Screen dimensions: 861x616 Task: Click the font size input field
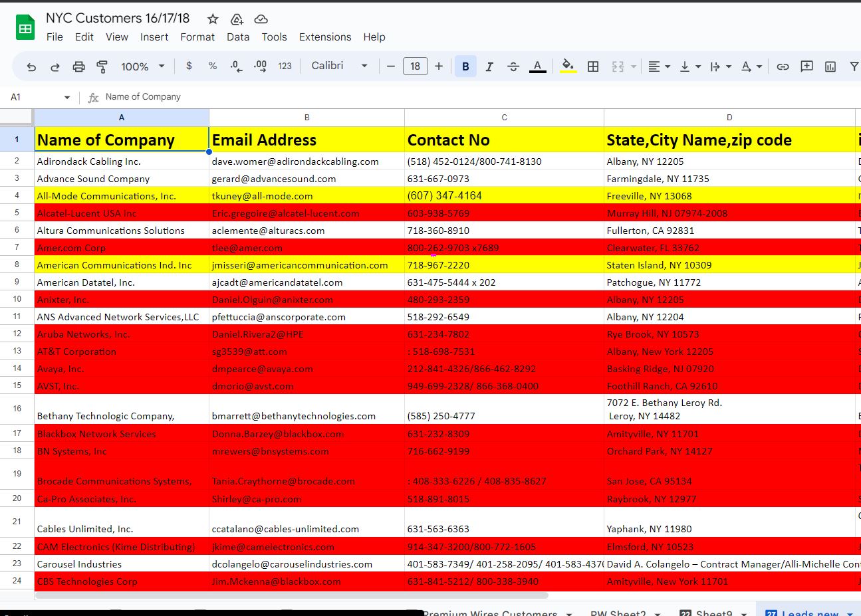pyautogui.click(x=415, y=66)
